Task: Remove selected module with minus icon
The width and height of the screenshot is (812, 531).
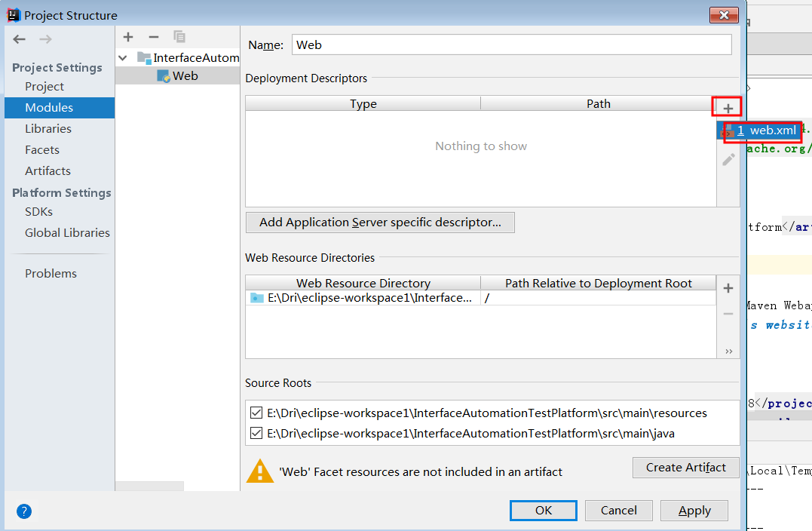Action: pyautogui.click(x=153, y=37)
